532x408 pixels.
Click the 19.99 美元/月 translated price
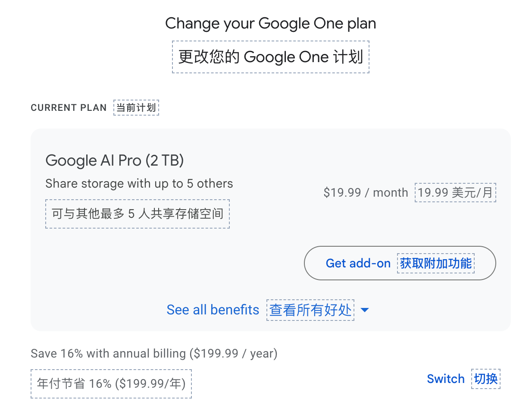[x=455, y=192]
